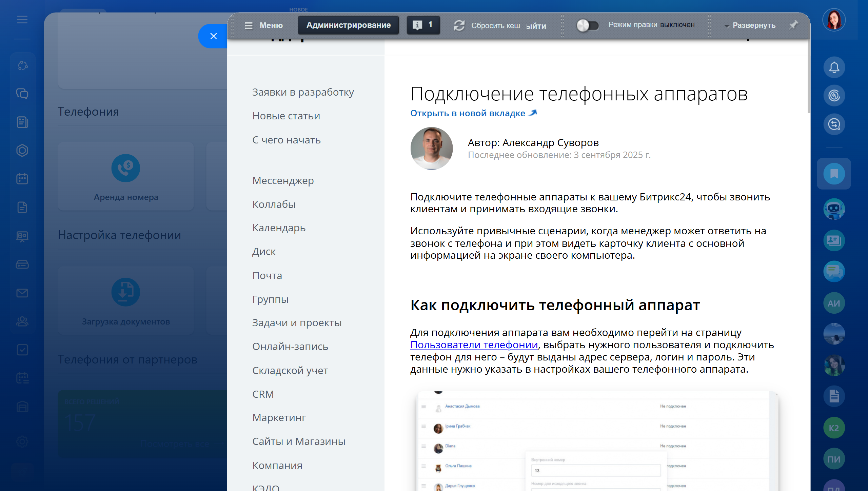The height and width of the screenshot is (491, 868).
Task: Open the Складской учет help section
Action: pos(290,370)
